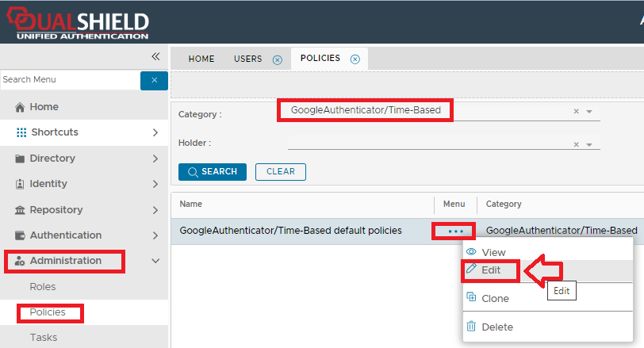Collapse the Administration menu section
Viewport: 644px width, 348px height.
[155, 261]
